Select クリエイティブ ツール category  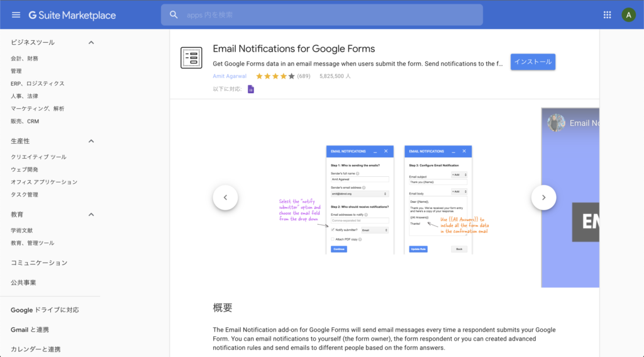(38, 157)
